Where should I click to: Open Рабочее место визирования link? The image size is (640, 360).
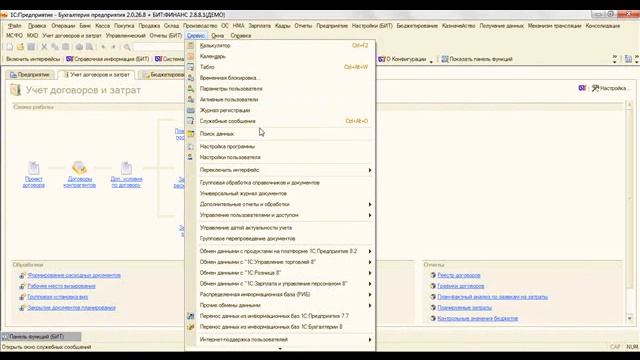click(62, 286)
